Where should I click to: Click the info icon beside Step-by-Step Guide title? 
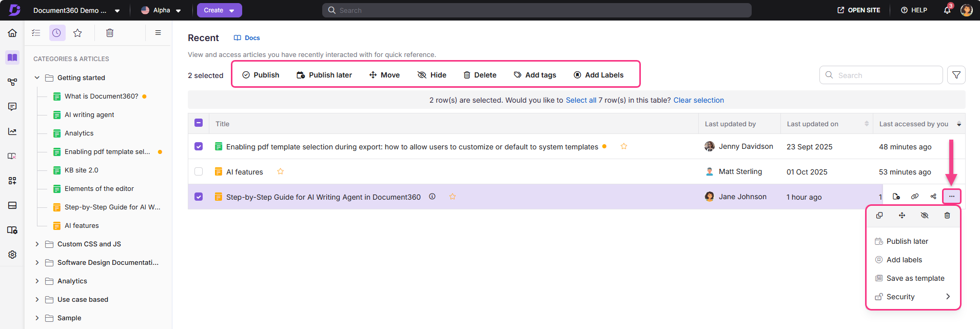(433, 197)
